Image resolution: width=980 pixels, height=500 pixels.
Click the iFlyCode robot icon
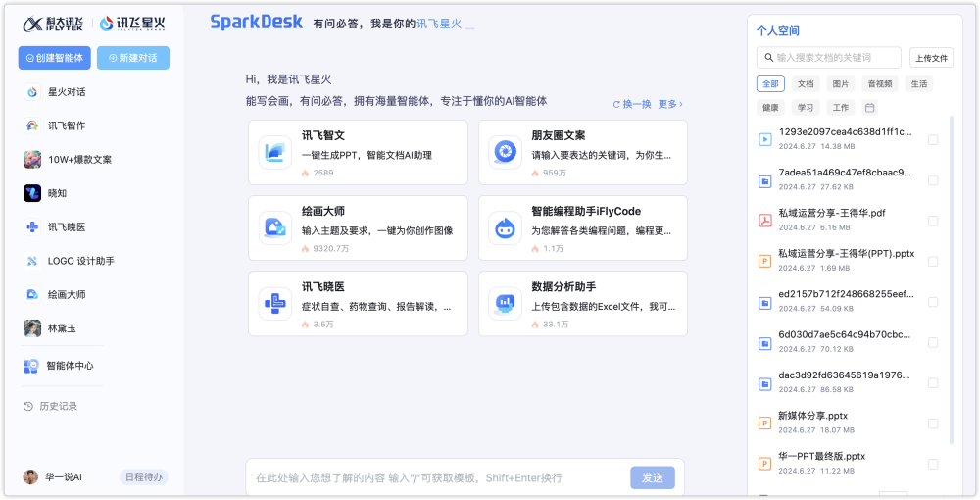coord(505,227)
